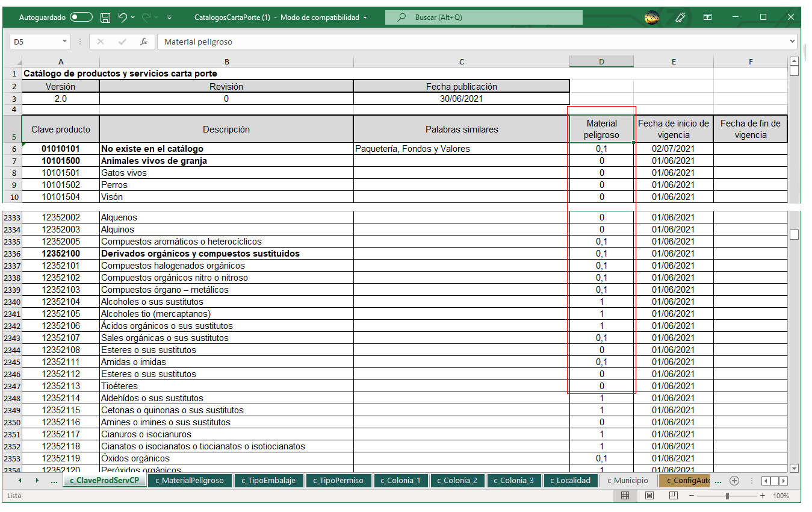Open ribbon display options icon
Viewport: 812px width, 512px height.
pyautogui.click(x=708, y=17)
